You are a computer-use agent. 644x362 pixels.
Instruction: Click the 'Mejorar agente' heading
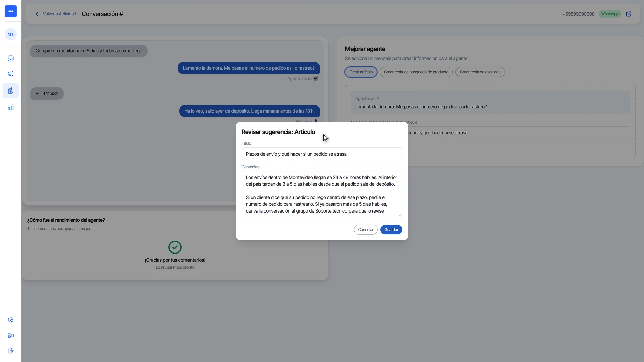coord(365,49)
